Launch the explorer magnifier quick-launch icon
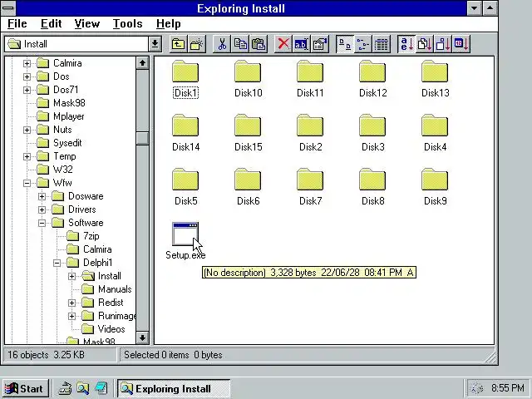Viewport: 532px width, 399px height. 83,388
